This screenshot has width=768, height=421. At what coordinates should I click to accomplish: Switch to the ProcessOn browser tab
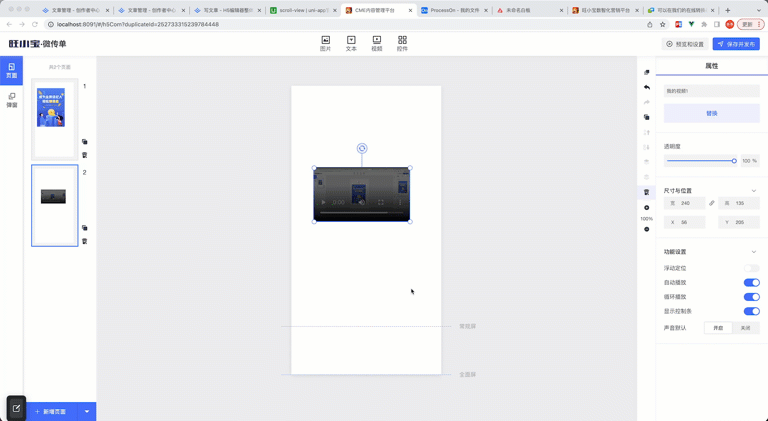455,10
